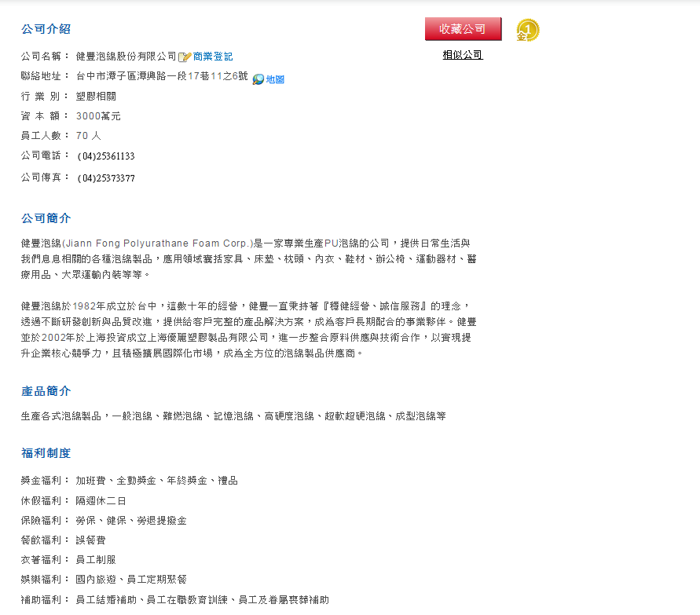Viewport: 700px width, 615px height.
Task: Click the 公司介紹 heading
Action: [x=46, y=29]
